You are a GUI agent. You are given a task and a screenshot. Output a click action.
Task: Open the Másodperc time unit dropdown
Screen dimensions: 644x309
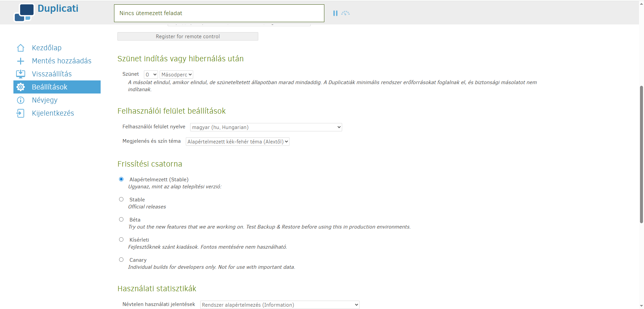(x=176, y=75)
